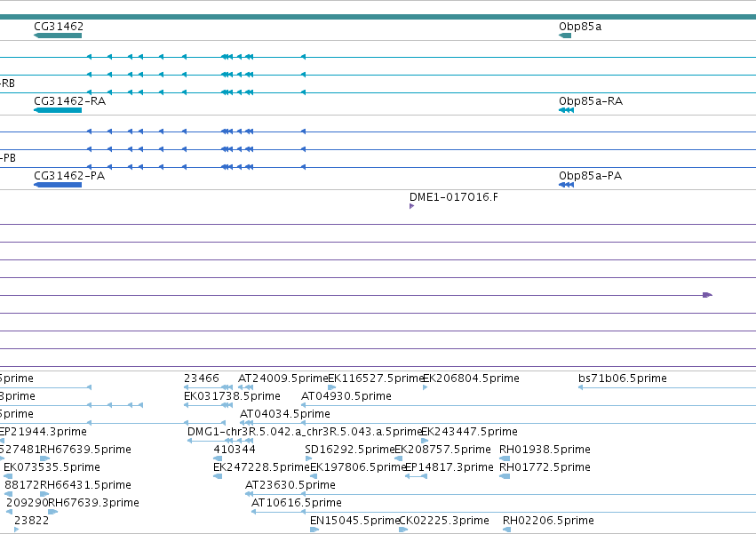This screenshot has width=756, height=534.
Task: Click the Obp85a-RA transcript label
Action: (591, 101)
